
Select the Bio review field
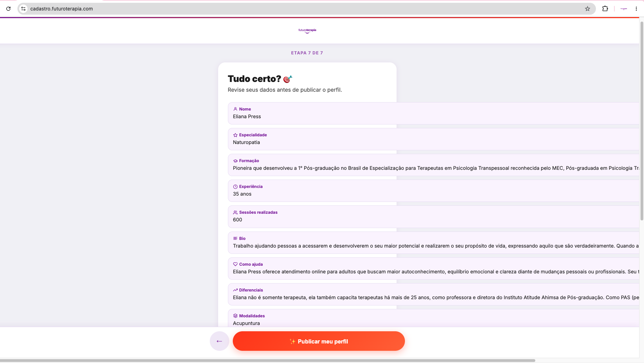point(434,242)
